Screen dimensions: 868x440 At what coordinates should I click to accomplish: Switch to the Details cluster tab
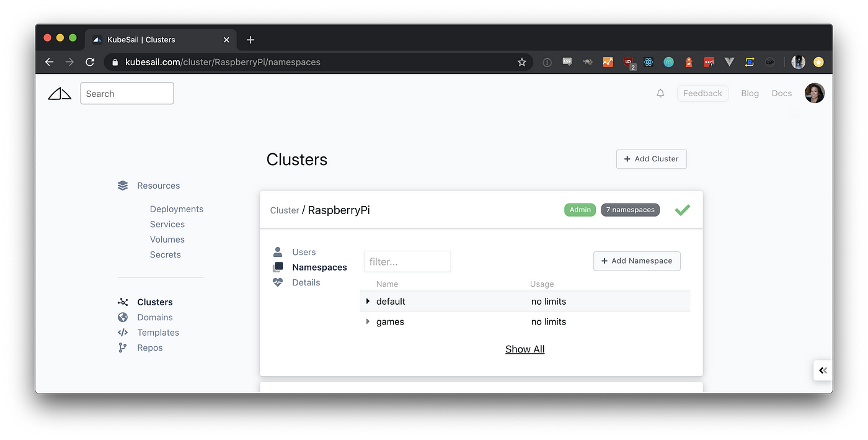306,282
